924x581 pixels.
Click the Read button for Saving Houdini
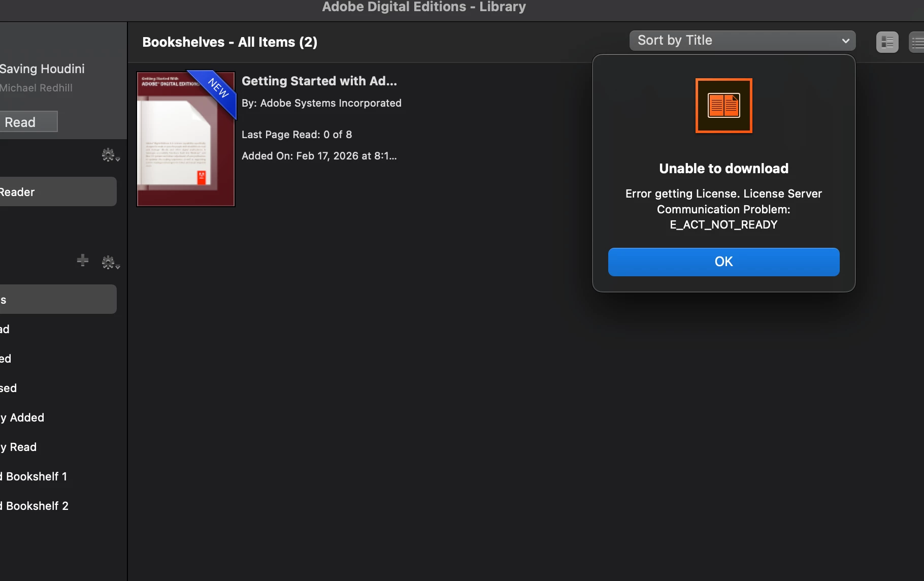[28, 122]
